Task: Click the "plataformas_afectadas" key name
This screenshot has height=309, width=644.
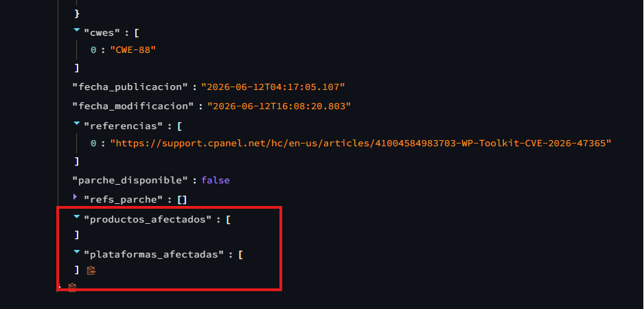Action: point(154,254)
